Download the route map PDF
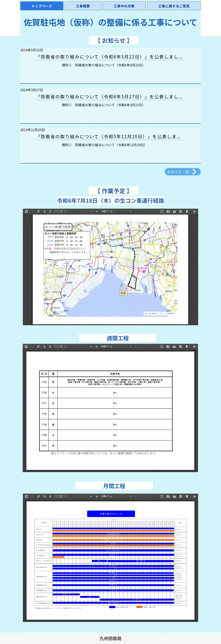 click(x=181, y=211)
